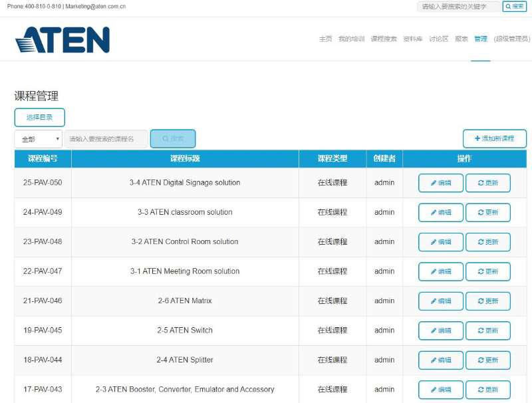The image size is (532, 403).
Task: Click the 操作 column header
Action: [464, 158]
